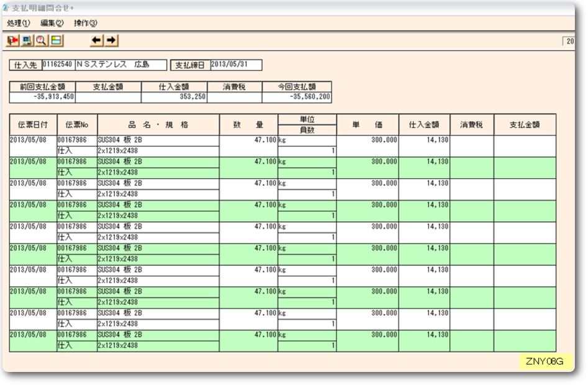Viewport: 588px width, 385px height.
Task: Click the computer screen toolbar icon
Action: point(27,40)
